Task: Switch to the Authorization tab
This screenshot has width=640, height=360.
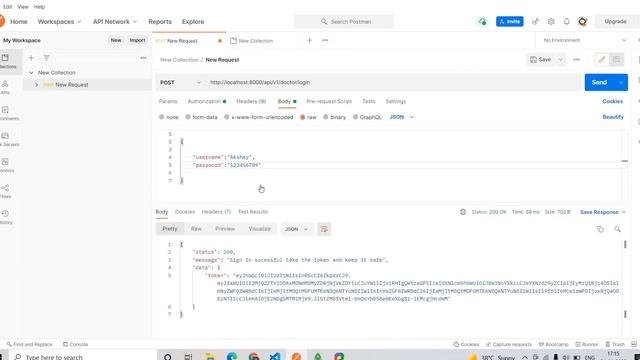Action: (x=207, y=101)
